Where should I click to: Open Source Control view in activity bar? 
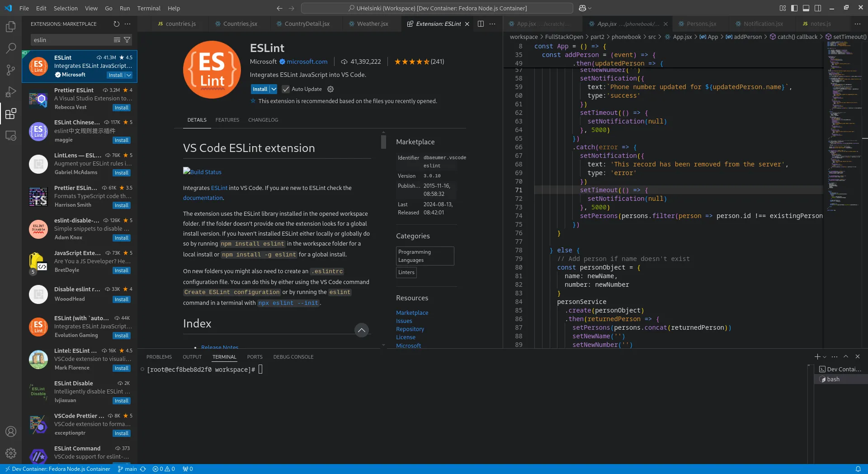[11, 70]
